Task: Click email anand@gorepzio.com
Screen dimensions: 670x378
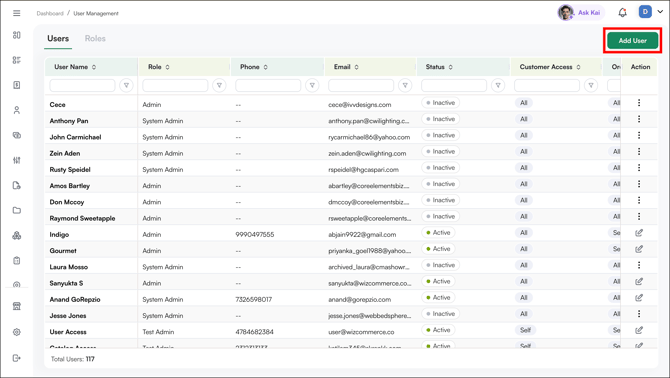Action: pos(359,299)
